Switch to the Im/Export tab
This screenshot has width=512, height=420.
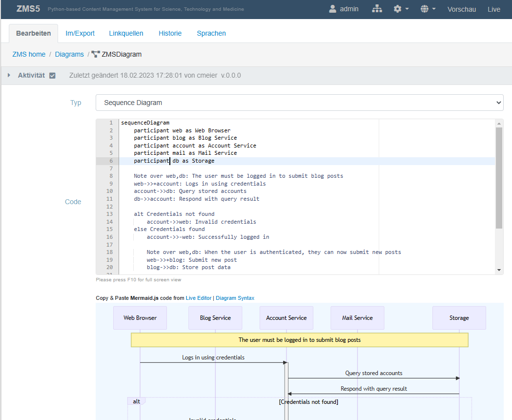tap(80, 33)
